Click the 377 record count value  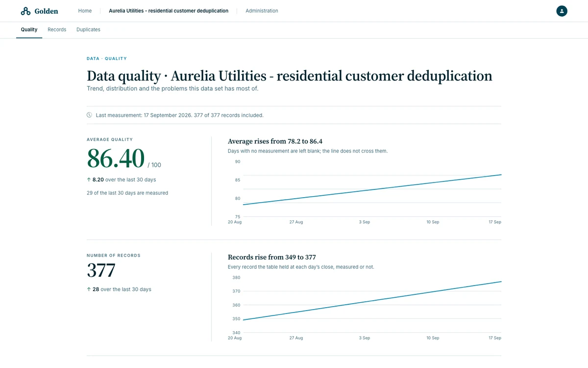coord(101,270)
